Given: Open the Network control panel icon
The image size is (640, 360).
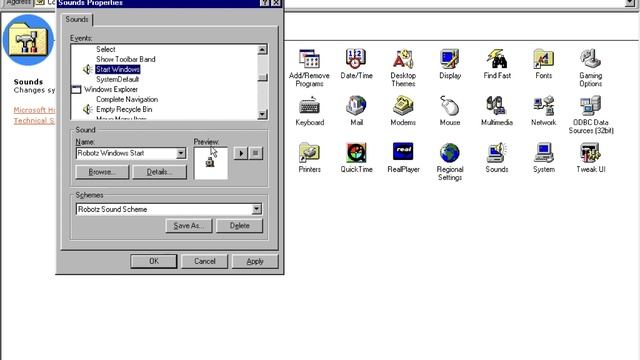Looking at the screenshot, I should coord(543,106).
